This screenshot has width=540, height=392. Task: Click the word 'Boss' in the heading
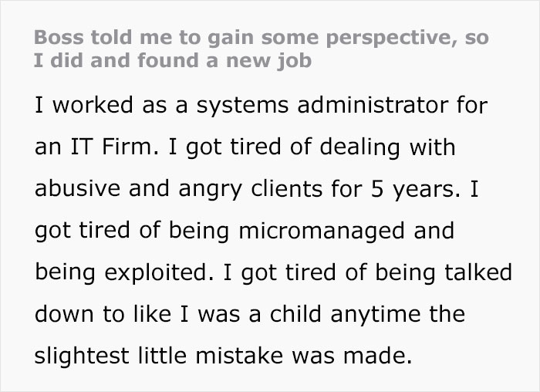59,37
